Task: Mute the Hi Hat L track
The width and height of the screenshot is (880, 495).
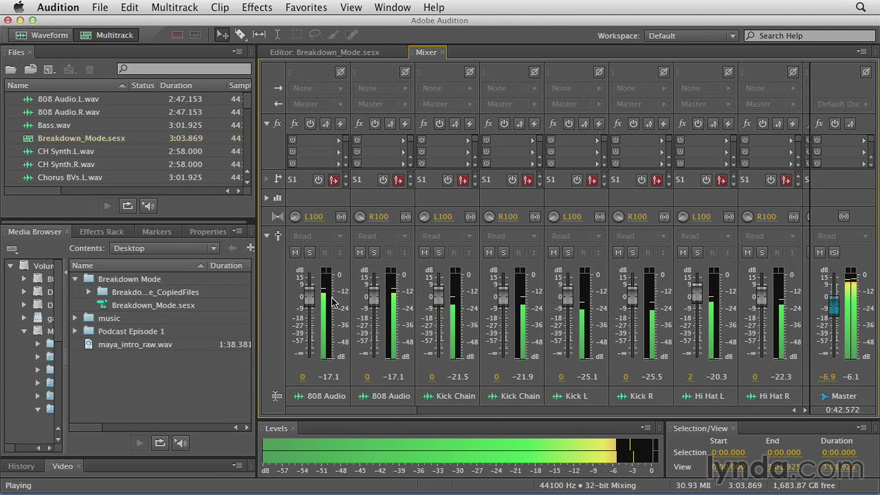Action: click(682, 253)
